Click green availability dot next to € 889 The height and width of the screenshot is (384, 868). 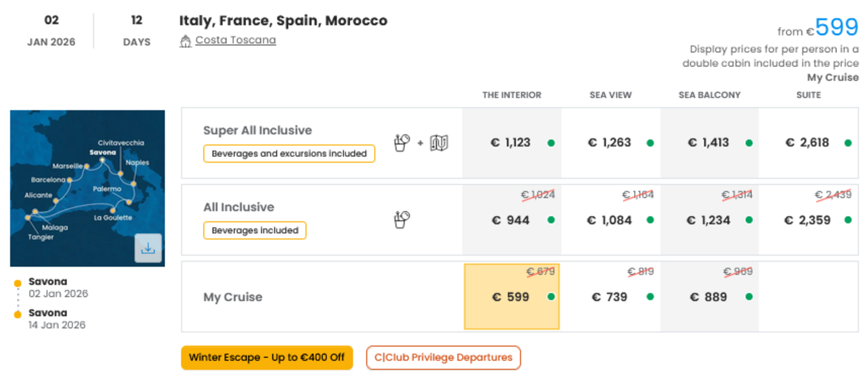[749, 297]
